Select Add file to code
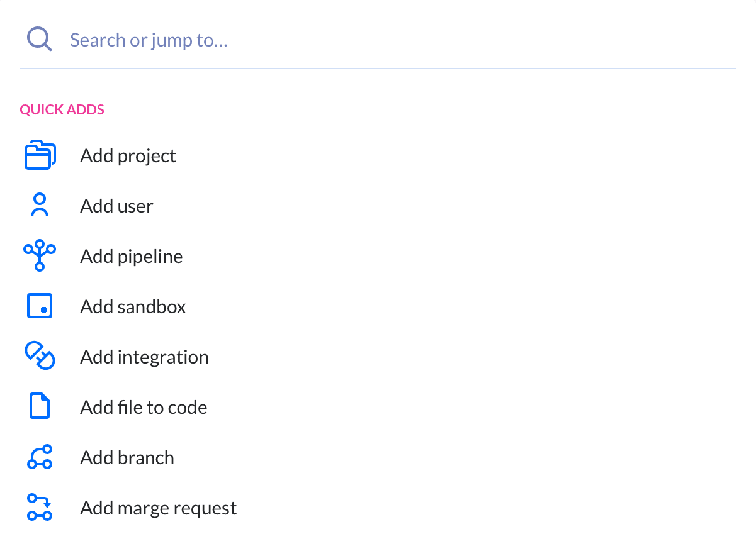This screenshot has height=556, width=756. (x=144, y=408)
